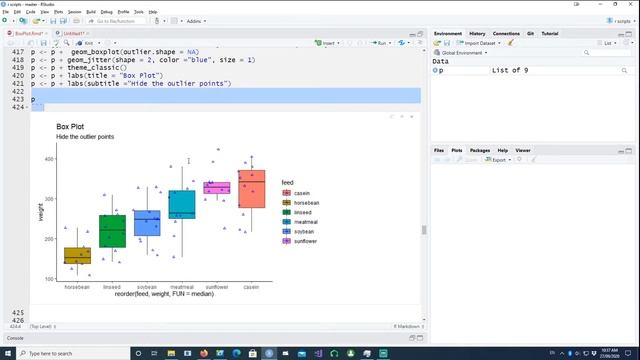This screenshot has width=640, height=360.
Task: Click the Insert chunk button
Action: click(x=325, y=43)
